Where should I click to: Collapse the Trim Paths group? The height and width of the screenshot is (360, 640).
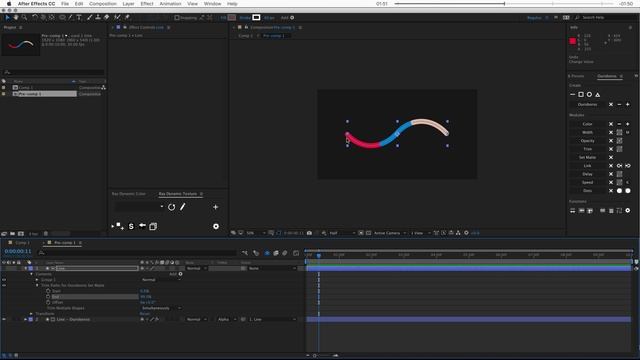[x=37, y=285]
